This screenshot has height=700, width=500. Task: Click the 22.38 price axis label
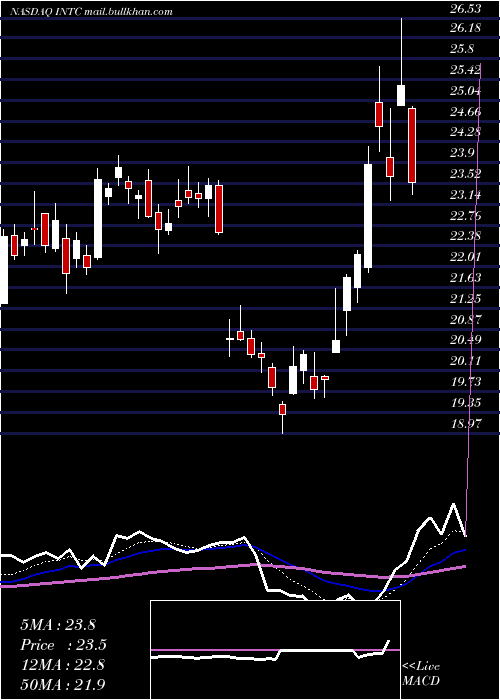[x=465, y=236]
